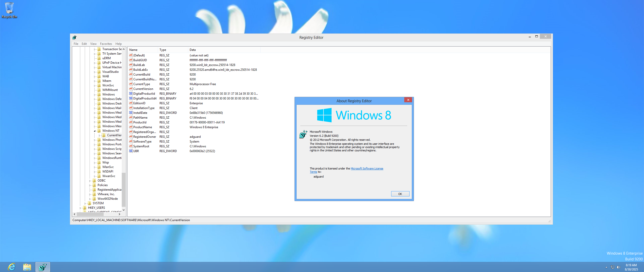Expand the SYSTEM key
Screen dimensions: 644x272
click(x=85, y=203)
